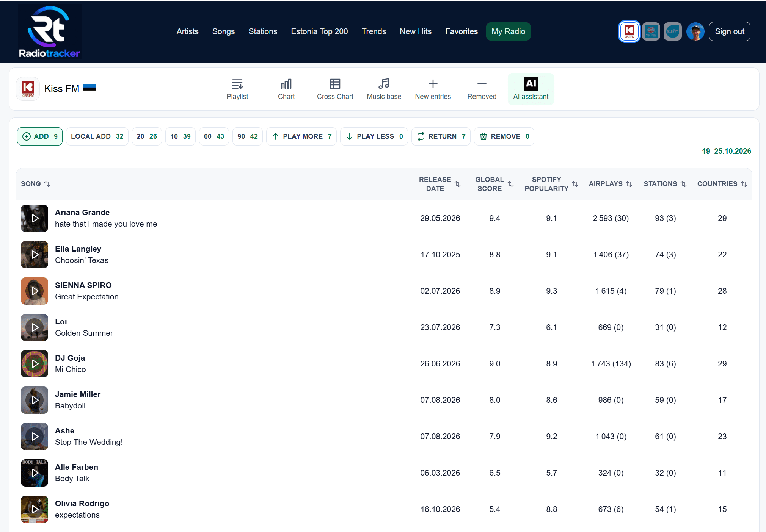Play Alle Farben Body Talk

(x=35, y=473)
